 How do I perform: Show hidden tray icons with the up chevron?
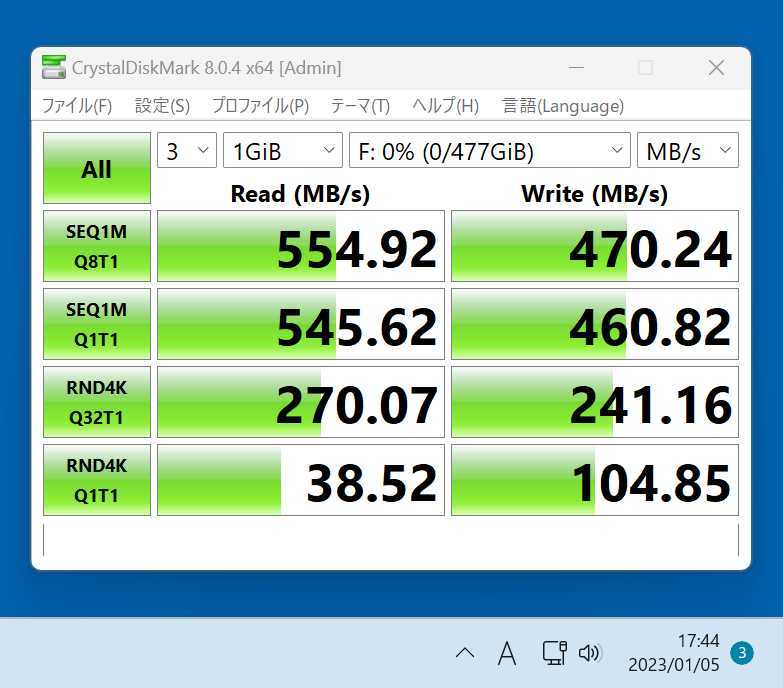465,653
